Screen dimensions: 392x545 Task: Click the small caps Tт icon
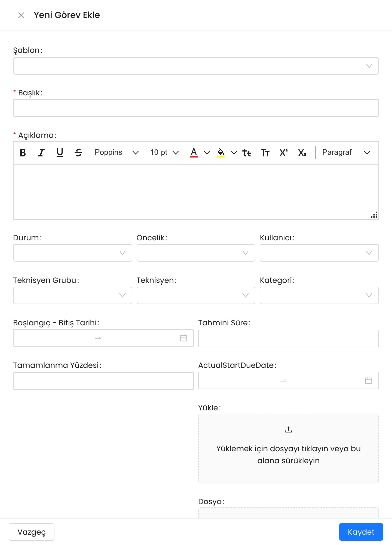coord(265,153)
